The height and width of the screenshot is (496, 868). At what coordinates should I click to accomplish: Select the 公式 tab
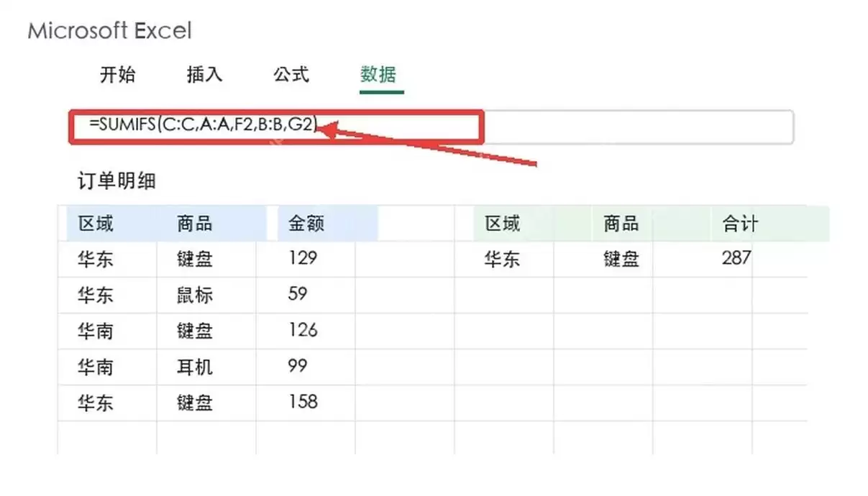[291, 75]
